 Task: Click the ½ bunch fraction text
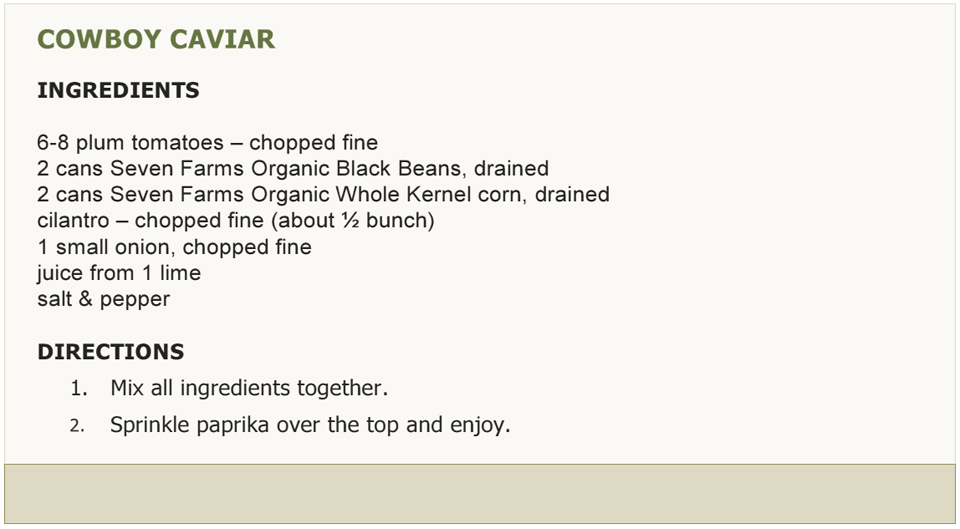click(x=388, y=220)
